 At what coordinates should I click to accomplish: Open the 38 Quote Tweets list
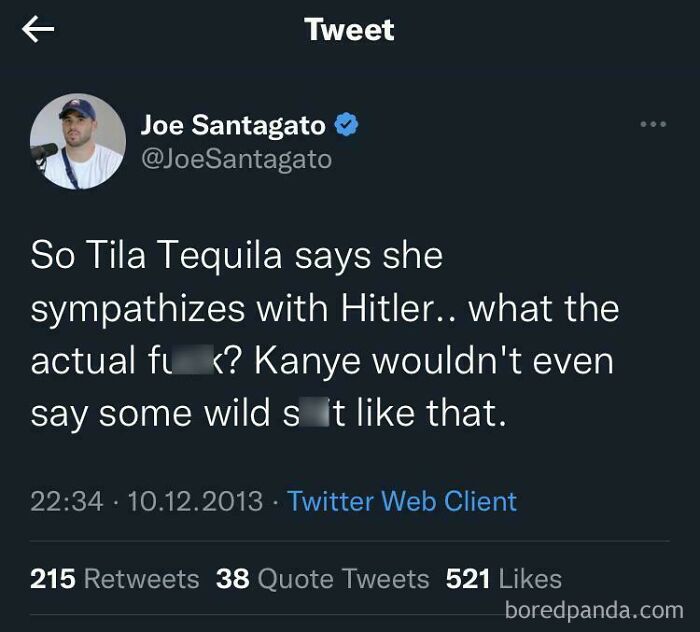click(322, 578)
